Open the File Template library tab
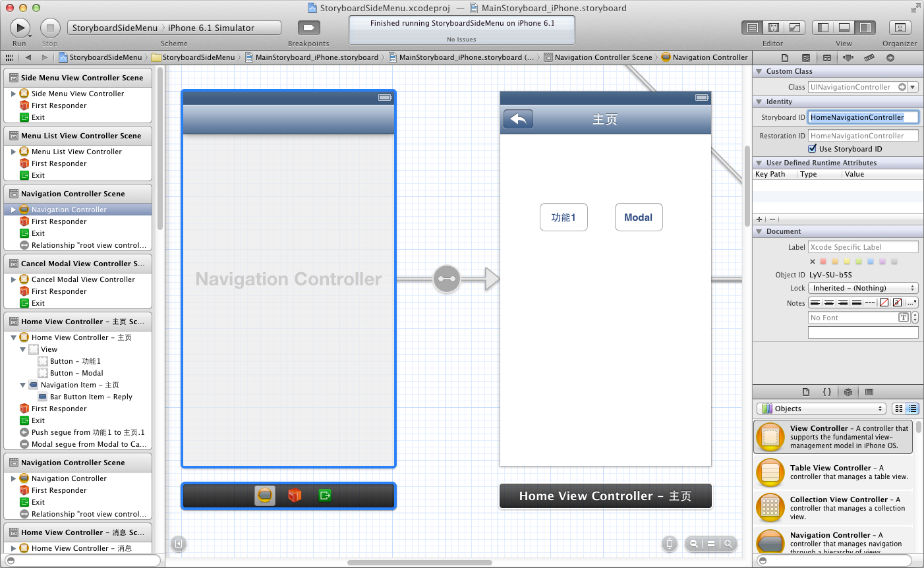The height and width of the screenshot is (568, 924). (x=806, y=392)
